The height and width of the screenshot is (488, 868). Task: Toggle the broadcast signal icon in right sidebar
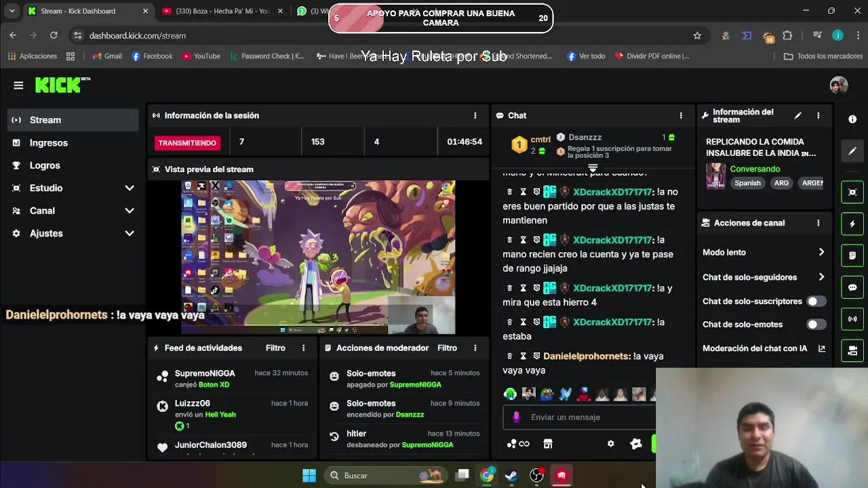[852, 319]
